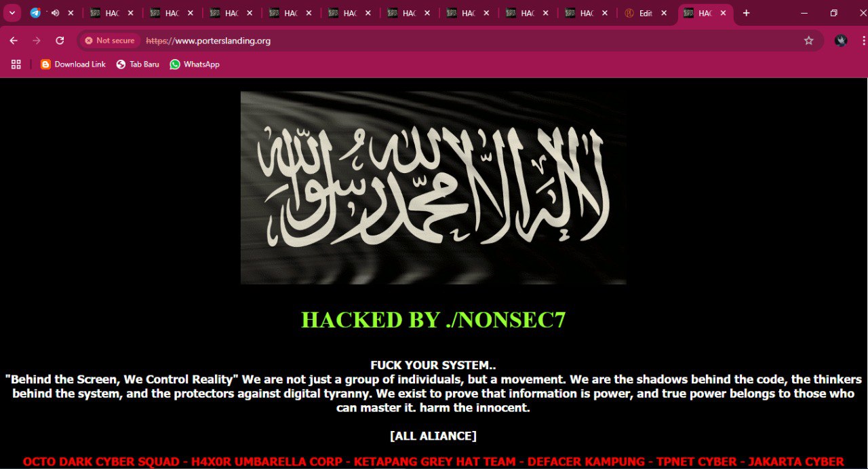The image size is (868, 469).
Task: Mute the audio-playing tab speaker icon
Action: click(x=55, y=13)
